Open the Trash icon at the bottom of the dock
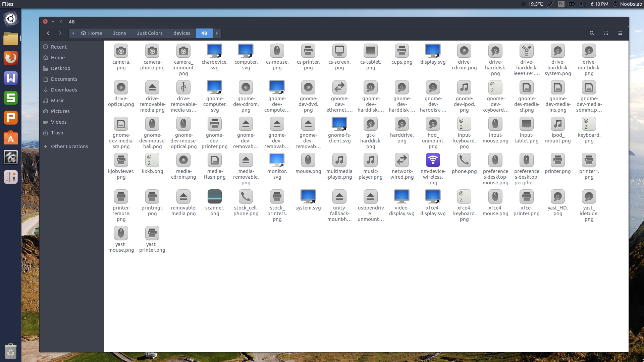644x362 pixels. (x=11, y=351)
